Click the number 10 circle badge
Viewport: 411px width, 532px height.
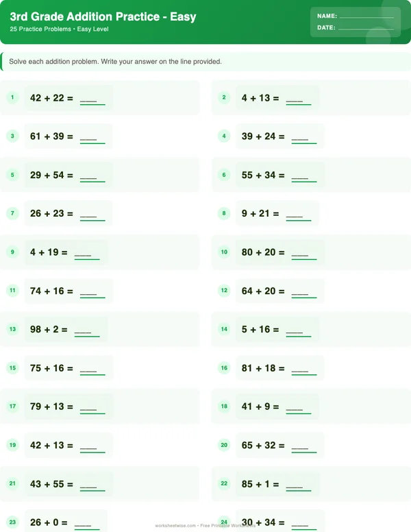click(x=224, y=252)
